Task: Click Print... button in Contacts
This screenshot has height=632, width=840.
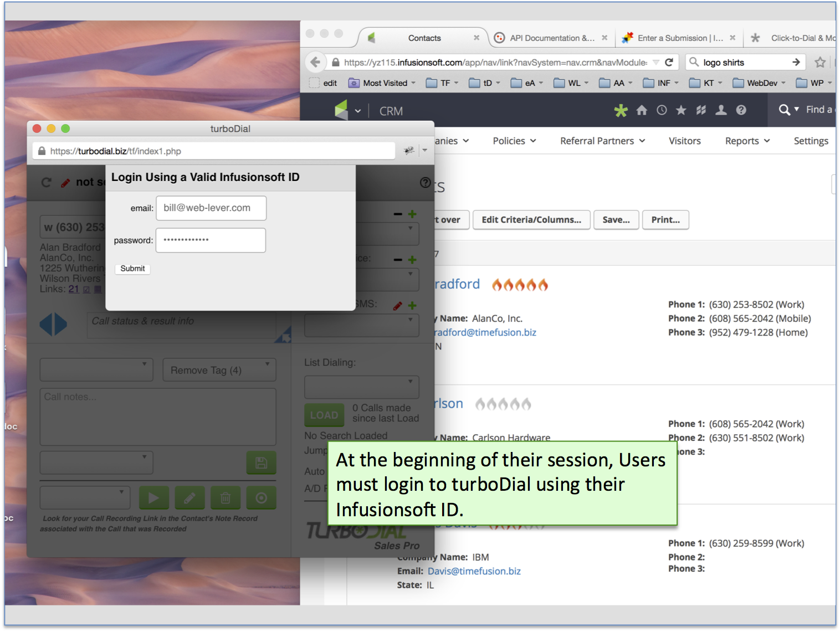Action: coord(665,220)
